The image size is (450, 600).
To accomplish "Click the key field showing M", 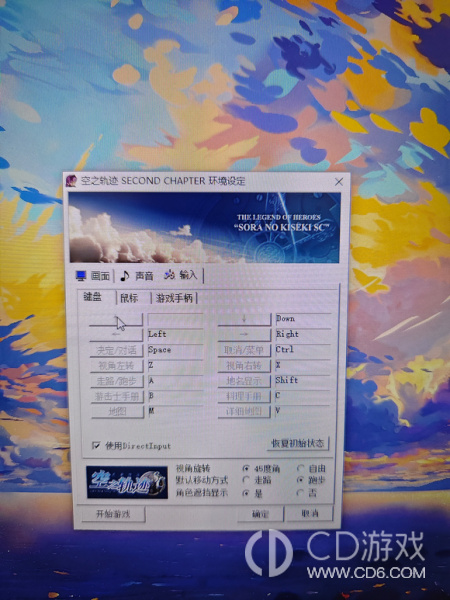I will click(175, 411).
